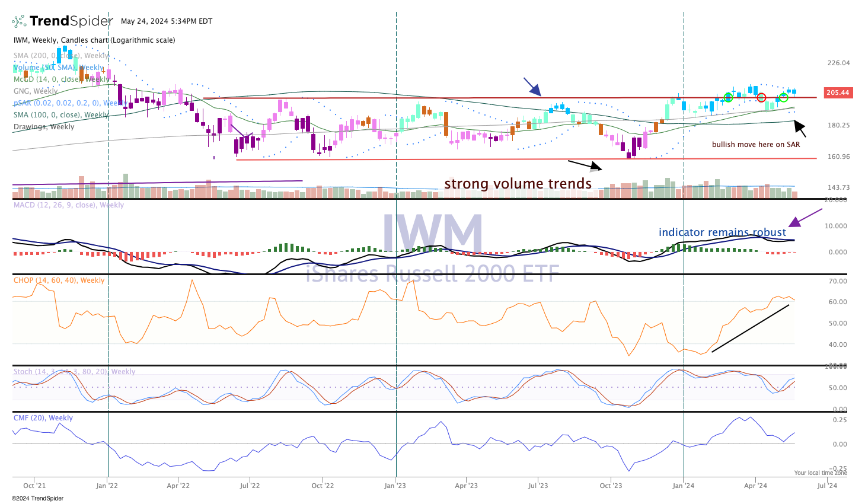The image size is (865, 504).
Task: Click the May 24, 2024 5:34PM EDT timestamp
Action: point(167,21)
